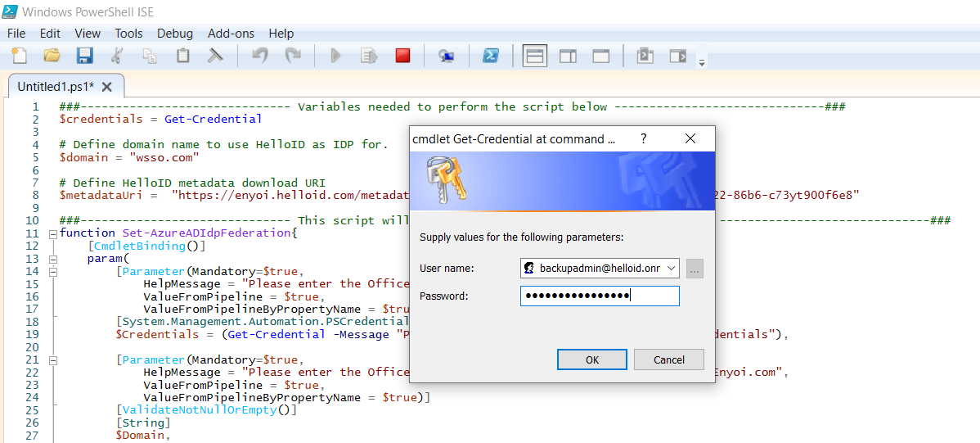Launch PowerShell.exe console icon
This screenshot has height=443, width=980.
tap(490, 56)
